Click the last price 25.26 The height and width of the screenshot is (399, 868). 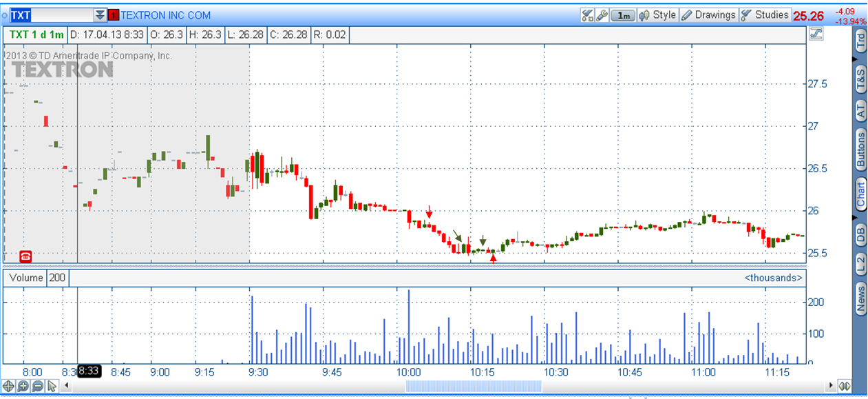809,15
